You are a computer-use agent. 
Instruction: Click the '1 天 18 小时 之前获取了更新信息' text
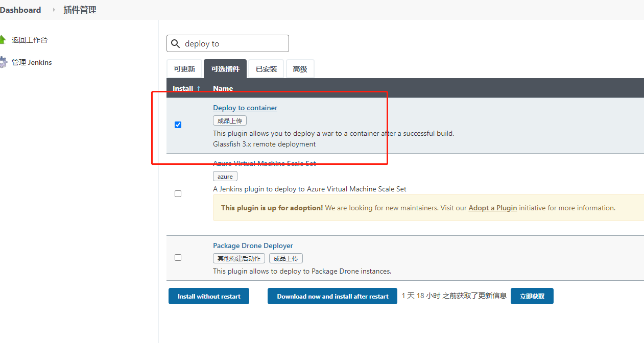coord(454,296)
